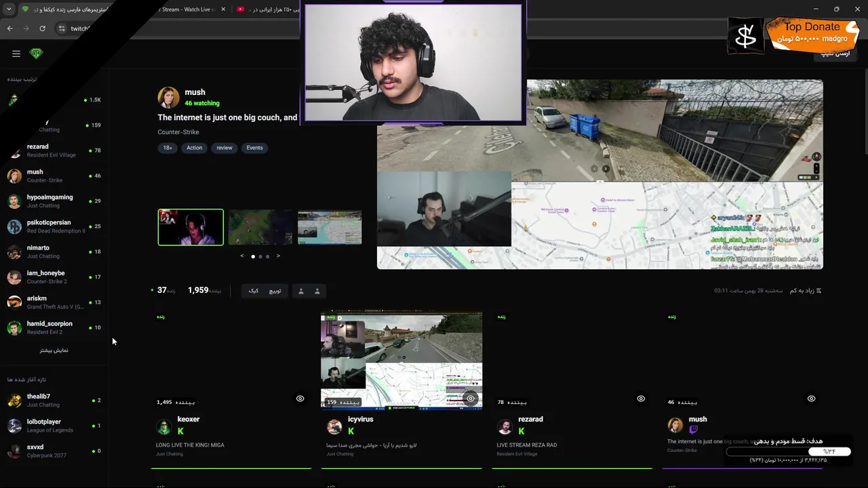Click the Events tag

coord(254,148)
